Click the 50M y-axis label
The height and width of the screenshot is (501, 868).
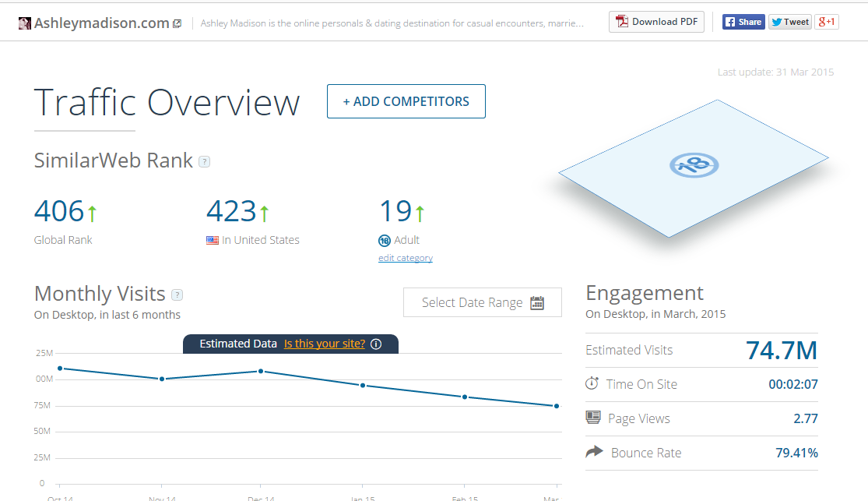point(42,431)
